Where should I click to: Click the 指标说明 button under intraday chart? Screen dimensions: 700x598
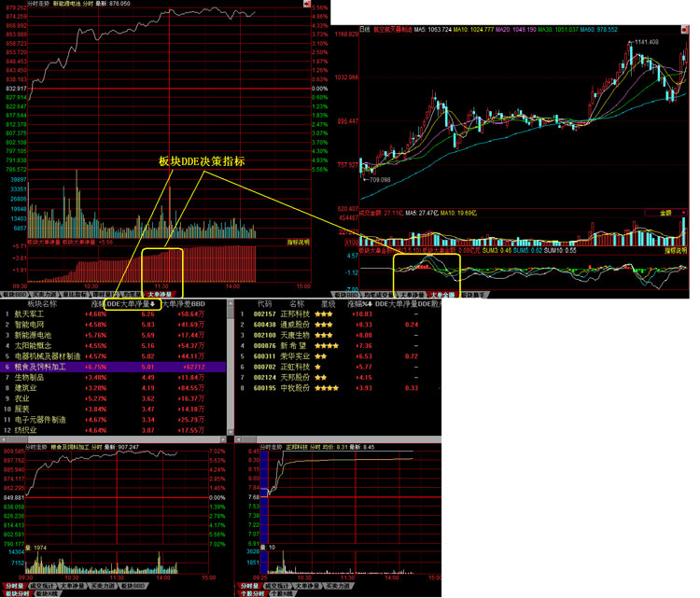[297, 241]
